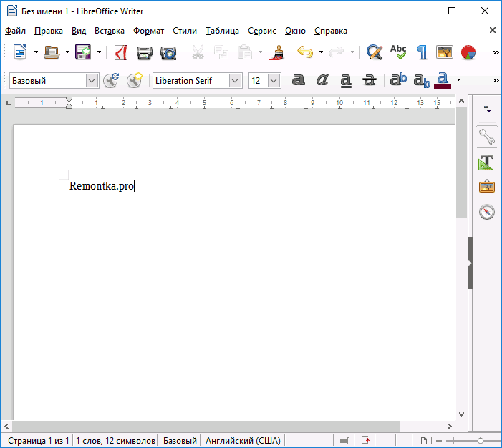Toggle Strikethrough formatting
Screen dimensions: 502x448
pos(369,80)
